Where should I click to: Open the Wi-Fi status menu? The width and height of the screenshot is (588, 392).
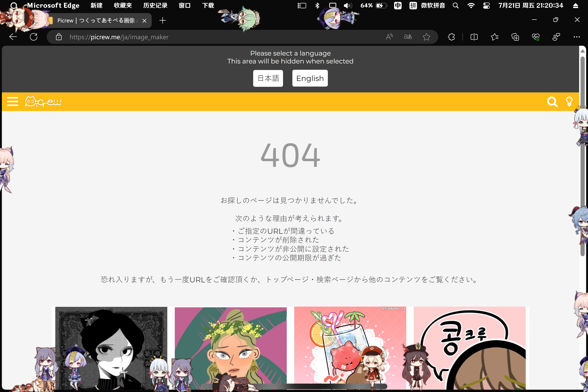pyautogui.click(x=471, y=6)
